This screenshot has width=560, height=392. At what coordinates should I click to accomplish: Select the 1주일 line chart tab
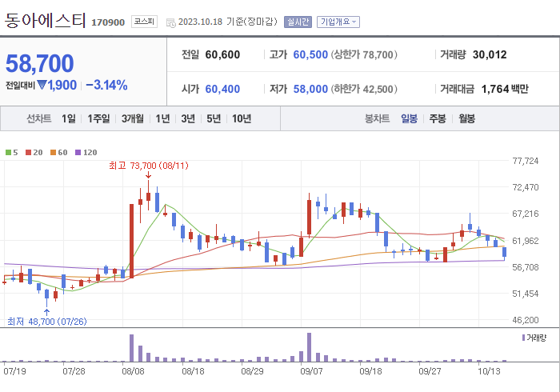click(99, 118)
